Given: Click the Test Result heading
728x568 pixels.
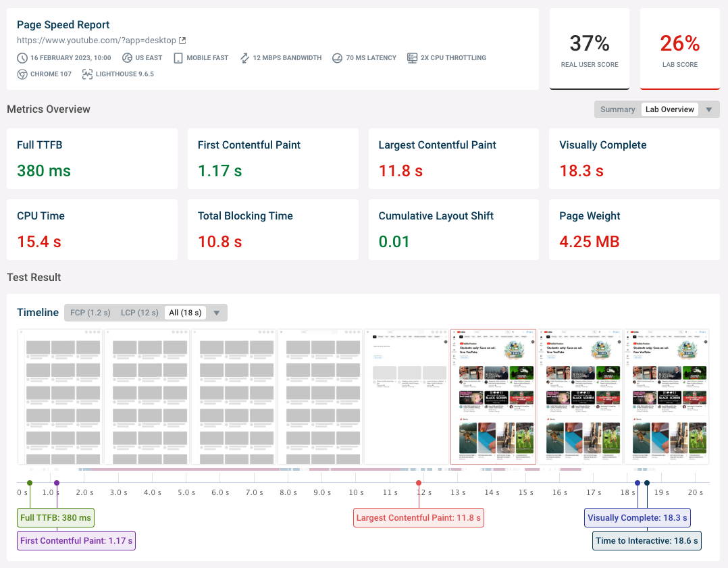Looking at the screenshot, I should tap(34, 278).
